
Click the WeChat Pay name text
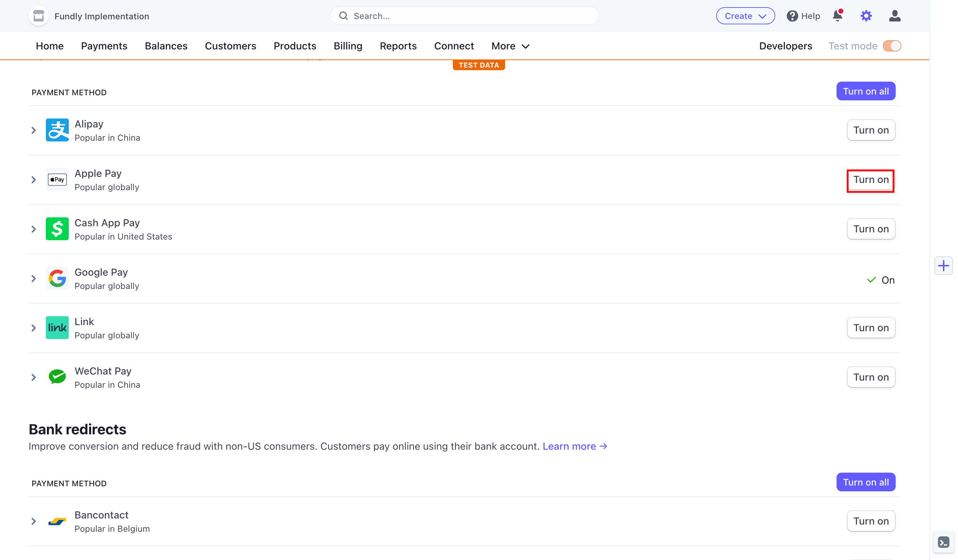tap(103, 371)
